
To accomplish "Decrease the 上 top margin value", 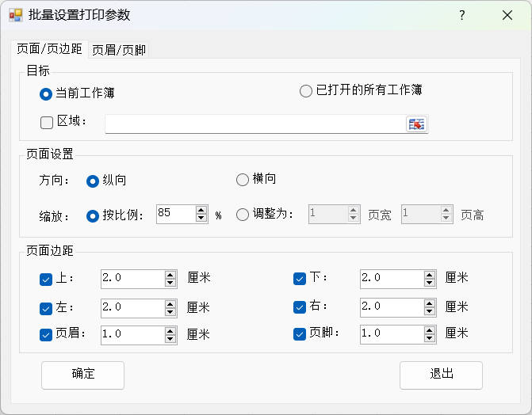I will [x=170, y=283].
